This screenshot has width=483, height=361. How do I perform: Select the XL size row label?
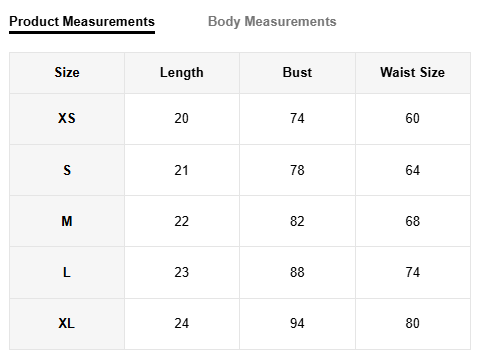tap(67, 323)
